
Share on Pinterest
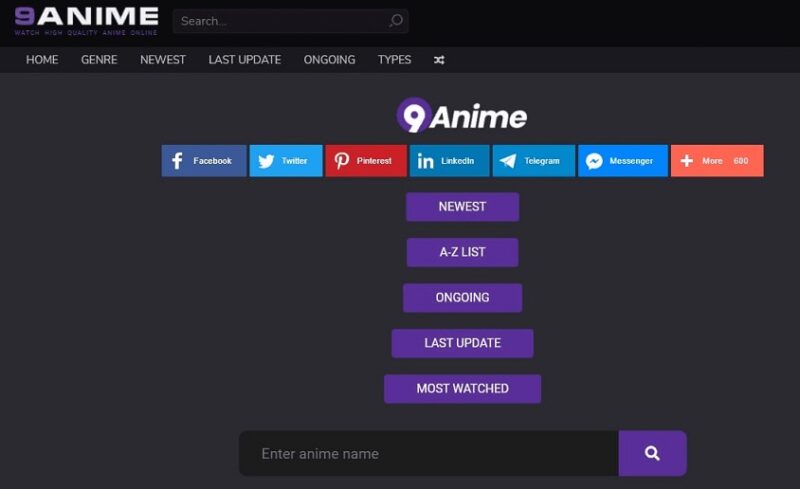pyautogui.click(x=366, y=161)
